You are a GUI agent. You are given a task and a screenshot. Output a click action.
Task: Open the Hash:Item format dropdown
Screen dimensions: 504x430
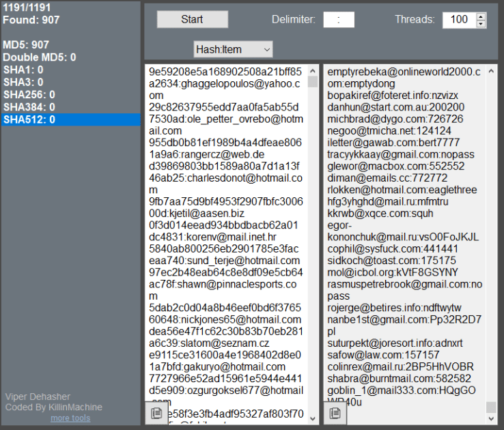click(x=233, y=49)
